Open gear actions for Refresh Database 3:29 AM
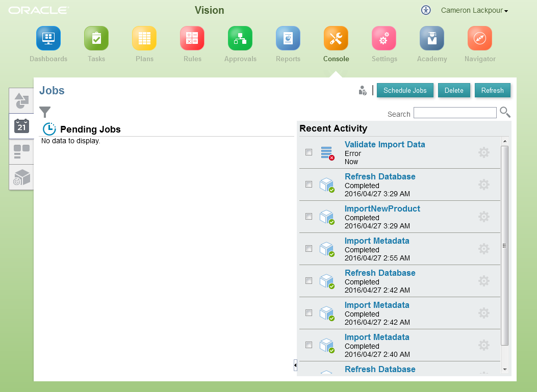537x392 pixels. [x=483, y=185]
